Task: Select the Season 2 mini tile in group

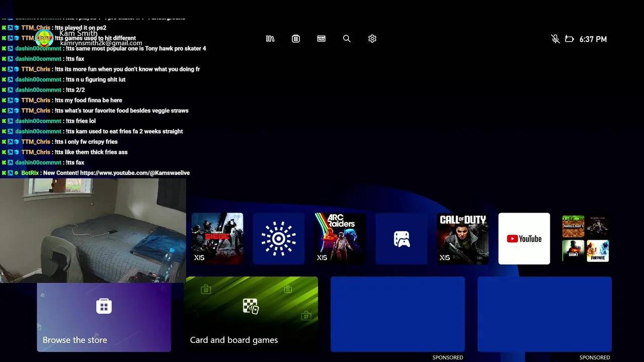Action: pos(573,251)
